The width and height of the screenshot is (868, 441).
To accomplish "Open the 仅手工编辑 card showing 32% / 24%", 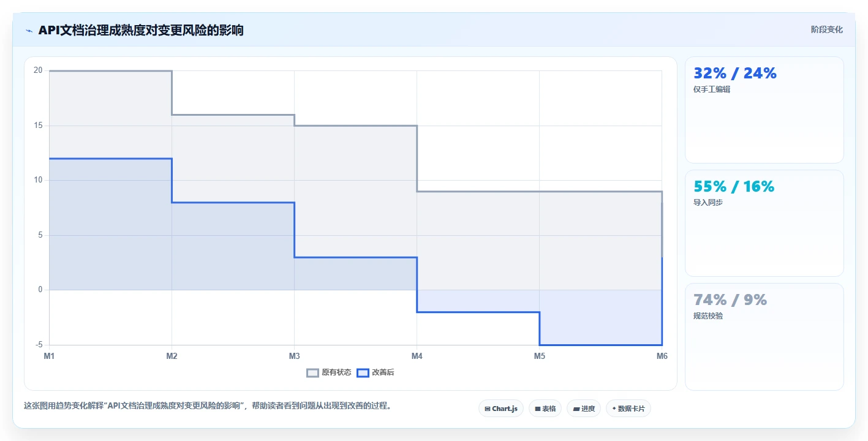I will (764, 110).
